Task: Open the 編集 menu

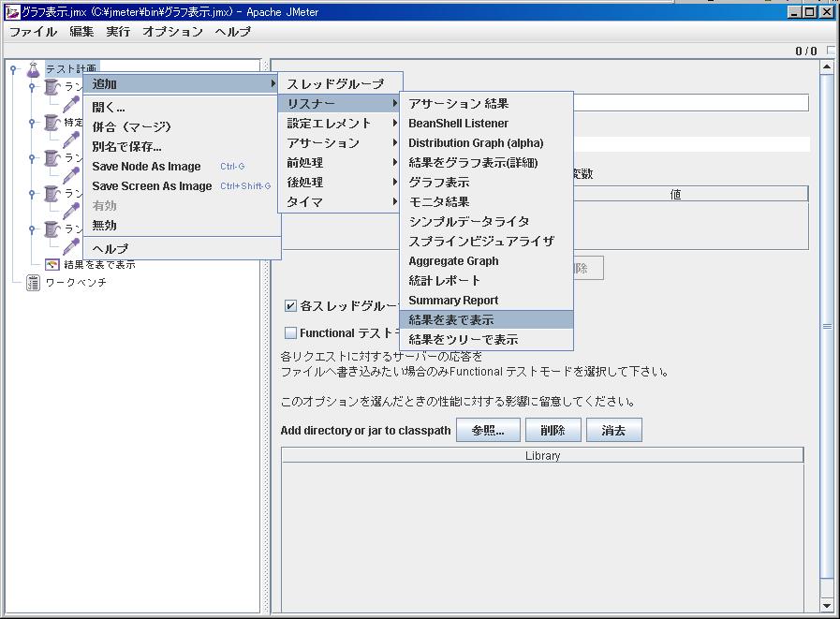Action: [81, 32]
